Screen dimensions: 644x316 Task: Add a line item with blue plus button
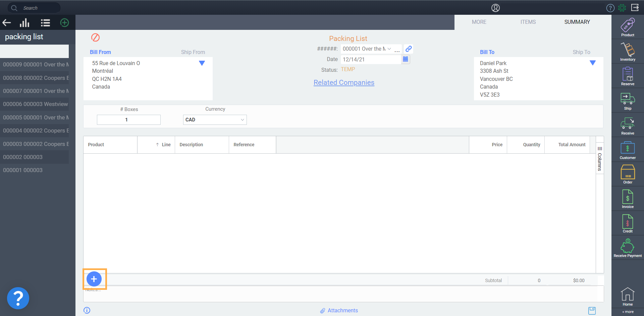click(94, 279)
